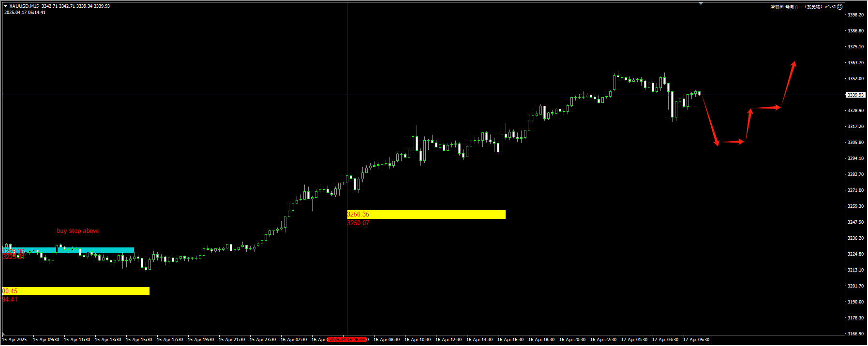Click the red highlighted crosshair date label

click(x=347, y=340)
